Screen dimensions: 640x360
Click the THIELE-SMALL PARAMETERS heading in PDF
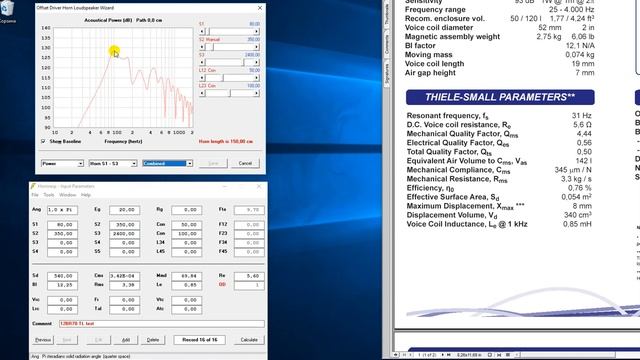[500, 97]
